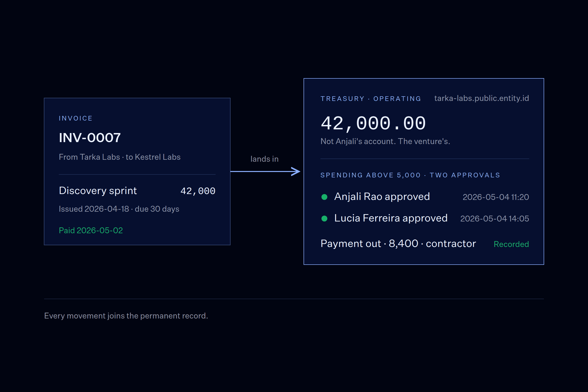Click timestamp 2026-05-04 11:20
Image resolution: width=588 pixels, height=392 pixels.
[496, 197]
